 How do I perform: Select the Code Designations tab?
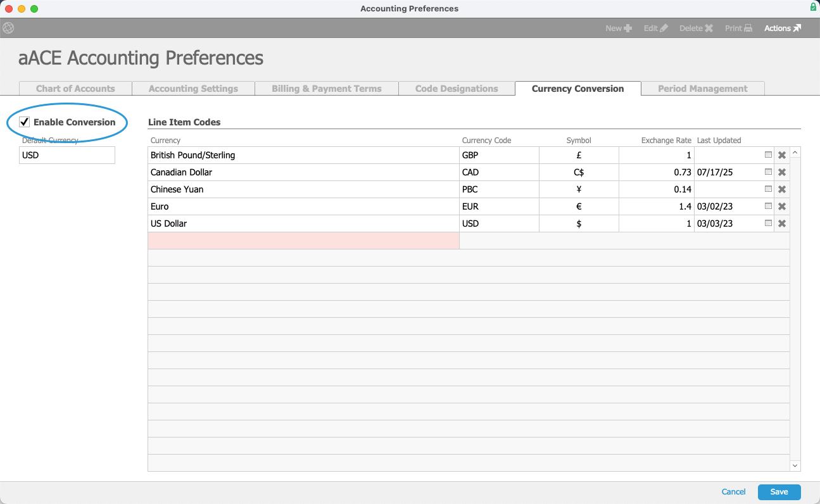tap(457, 89)
